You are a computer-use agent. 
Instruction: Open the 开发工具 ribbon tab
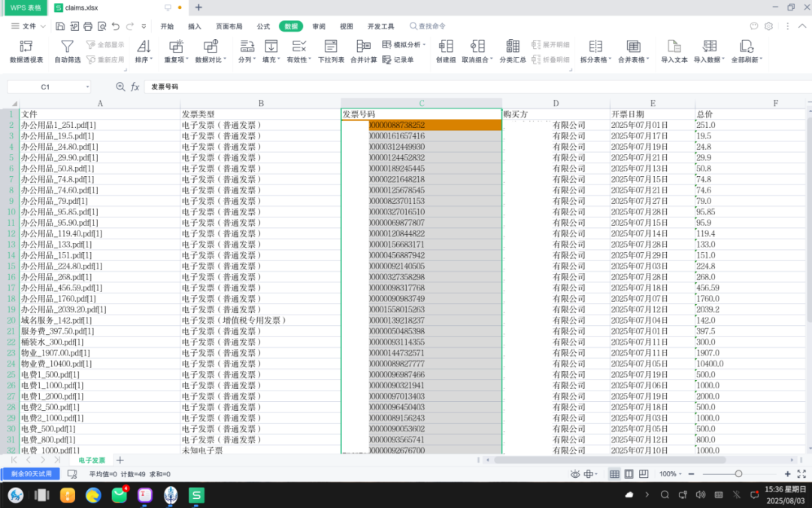[380, 26]
